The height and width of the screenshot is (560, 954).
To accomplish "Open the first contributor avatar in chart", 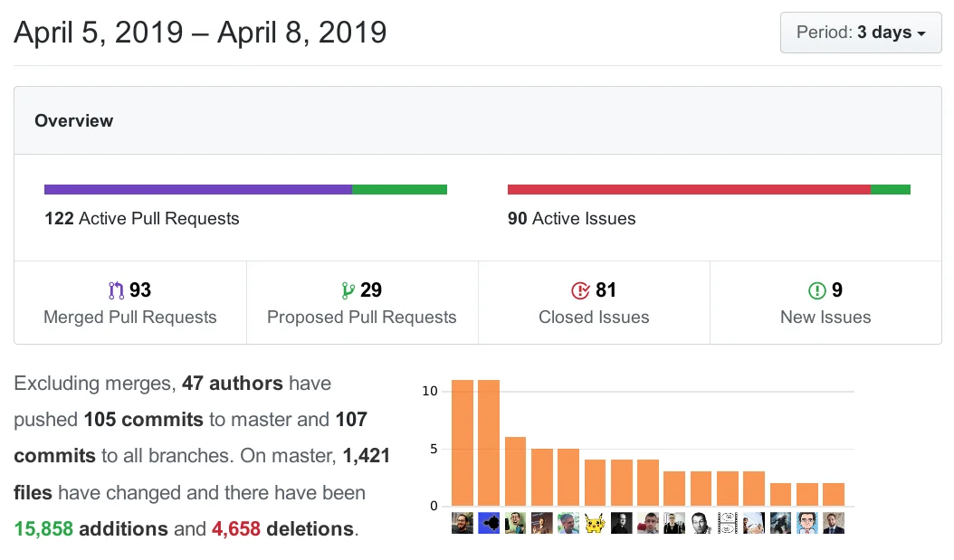I will [x=463, y=523].
